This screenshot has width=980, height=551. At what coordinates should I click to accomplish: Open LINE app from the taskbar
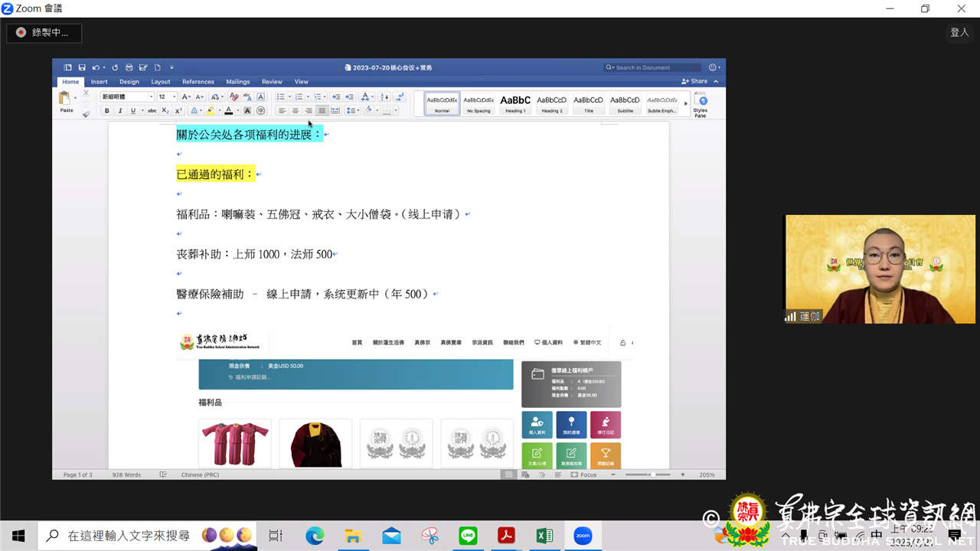point(468,536)
